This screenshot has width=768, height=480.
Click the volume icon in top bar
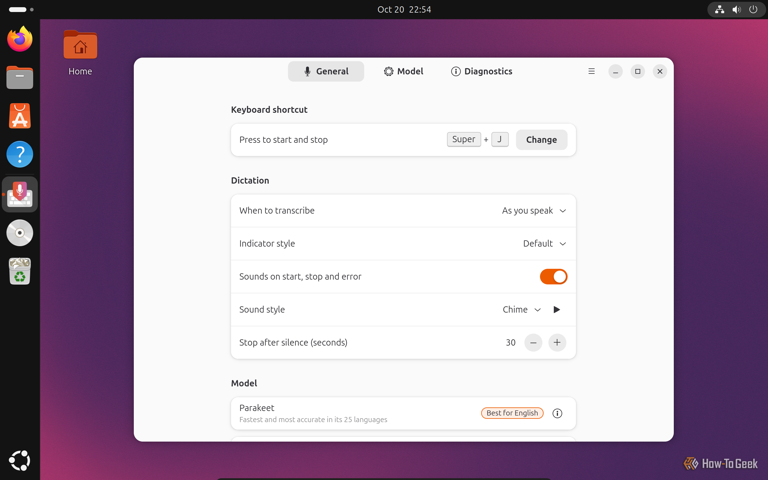coord(736,9)
